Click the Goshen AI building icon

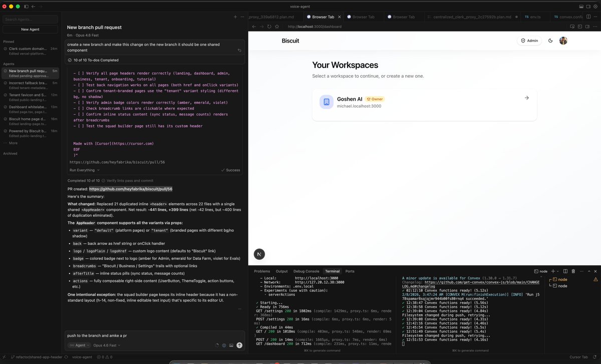click(326, 102)
